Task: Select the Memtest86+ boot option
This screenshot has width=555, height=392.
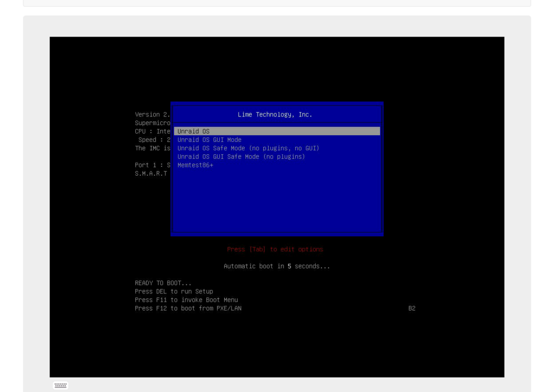Action: (195, 165)
